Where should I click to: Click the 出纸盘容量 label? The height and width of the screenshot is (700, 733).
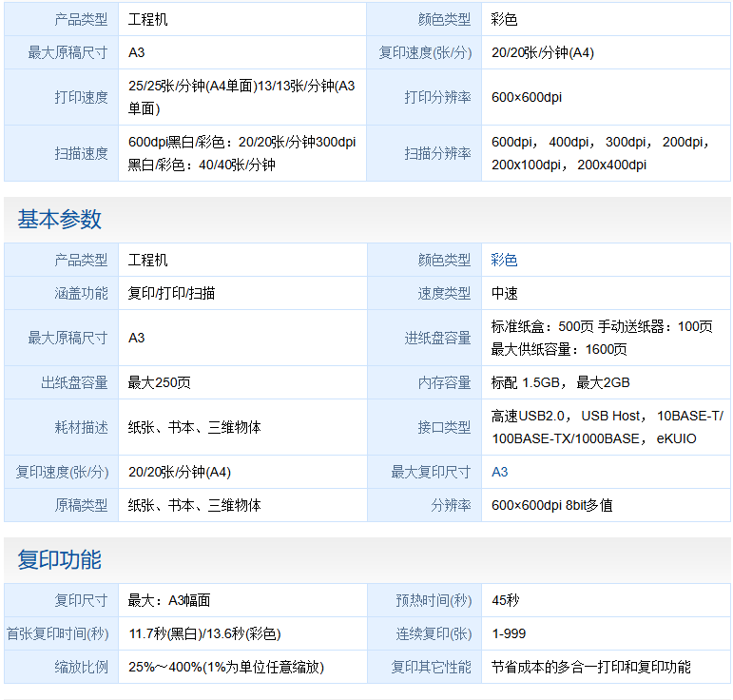tap(74, 382)
